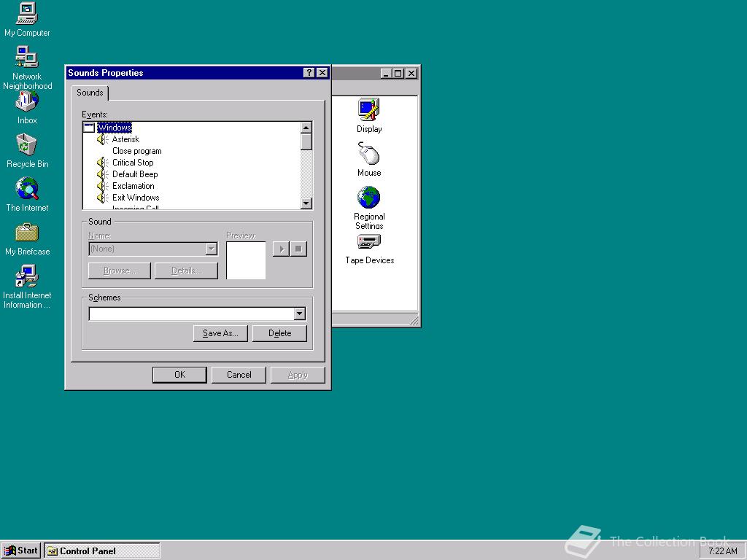
Task: Click the window icon next to Windows event
Action: pos(89,128)
